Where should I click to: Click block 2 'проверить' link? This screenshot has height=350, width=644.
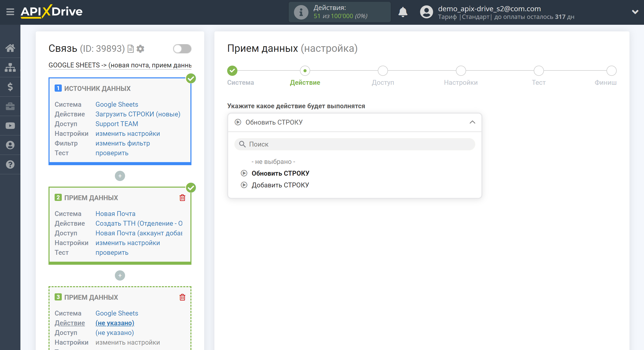112,252
